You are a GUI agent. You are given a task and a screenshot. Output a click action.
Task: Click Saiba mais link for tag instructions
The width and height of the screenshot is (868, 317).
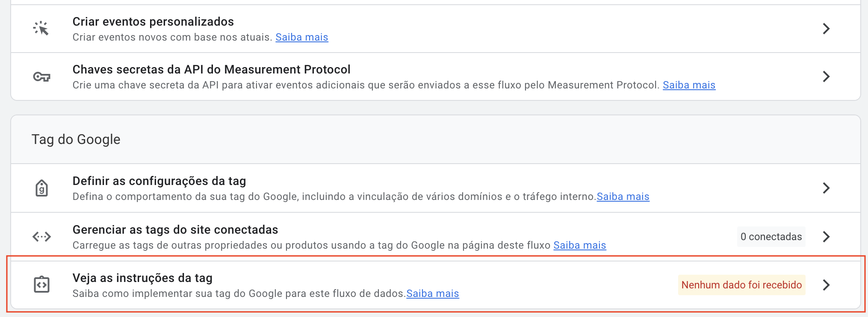432,294
